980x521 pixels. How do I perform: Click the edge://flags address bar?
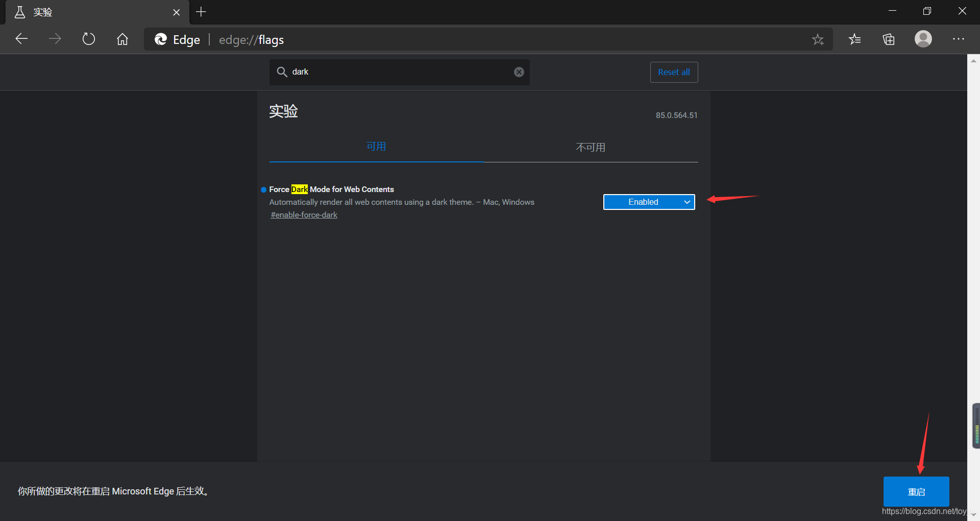[x=488, y=39]
